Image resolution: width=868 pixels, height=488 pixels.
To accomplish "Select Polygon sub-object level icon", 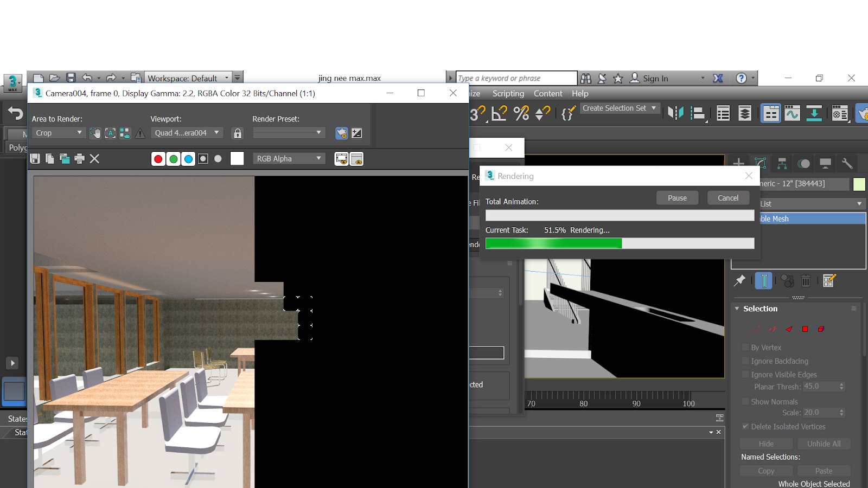I will click(805, 329).
